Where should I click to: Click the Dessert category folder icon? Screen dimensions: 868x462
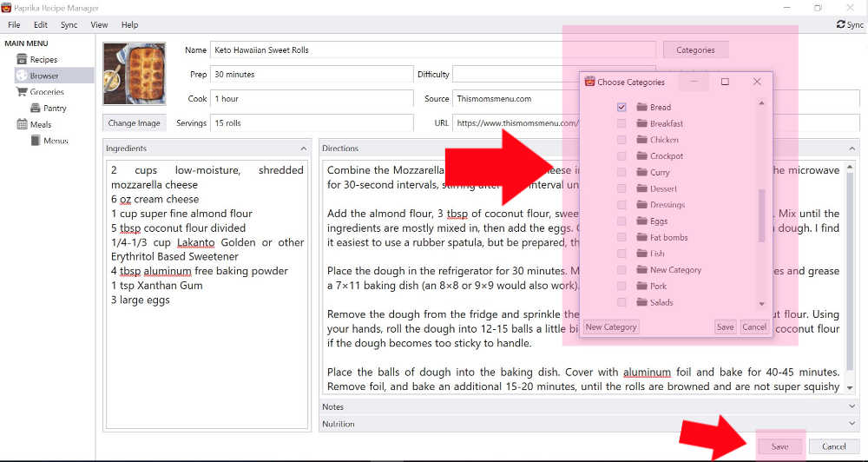point(642,188)
